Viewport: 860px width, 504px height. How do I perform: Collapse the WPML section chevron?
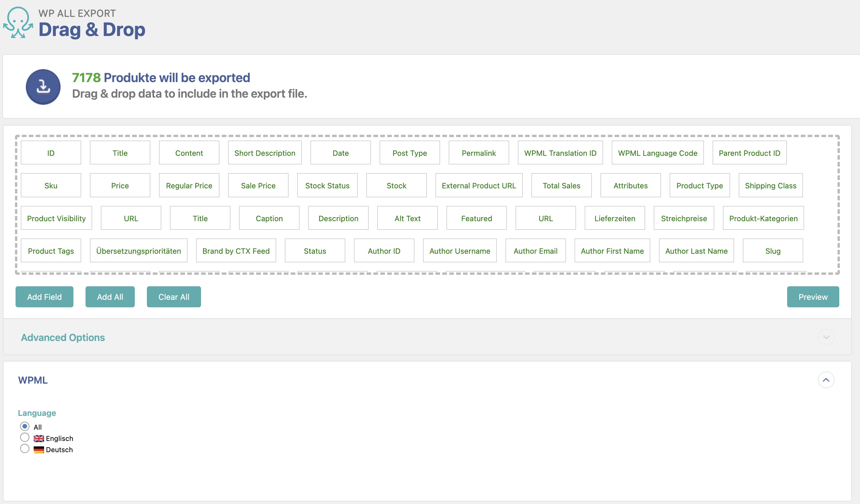[x=826, y=380]
